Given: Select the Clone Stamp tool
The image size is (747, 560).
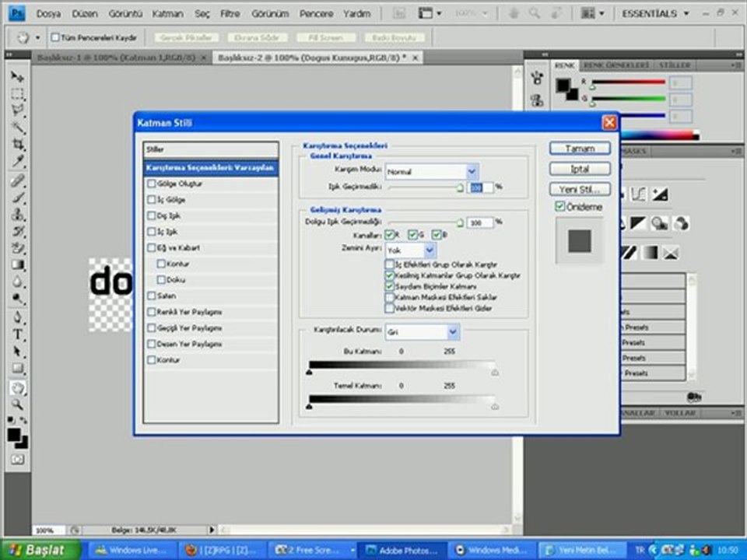Looking at the screenshot, I should [x=17, y=215].
